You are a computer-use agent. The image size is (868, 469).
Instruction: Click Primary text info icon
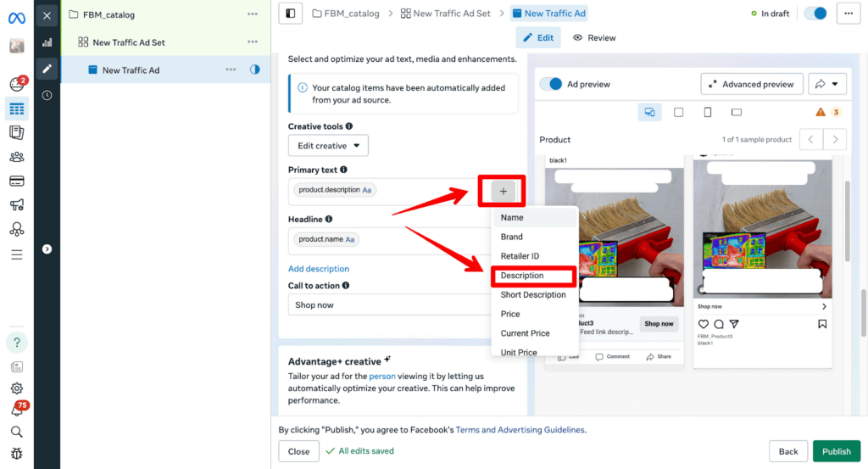tap(343, 170)
